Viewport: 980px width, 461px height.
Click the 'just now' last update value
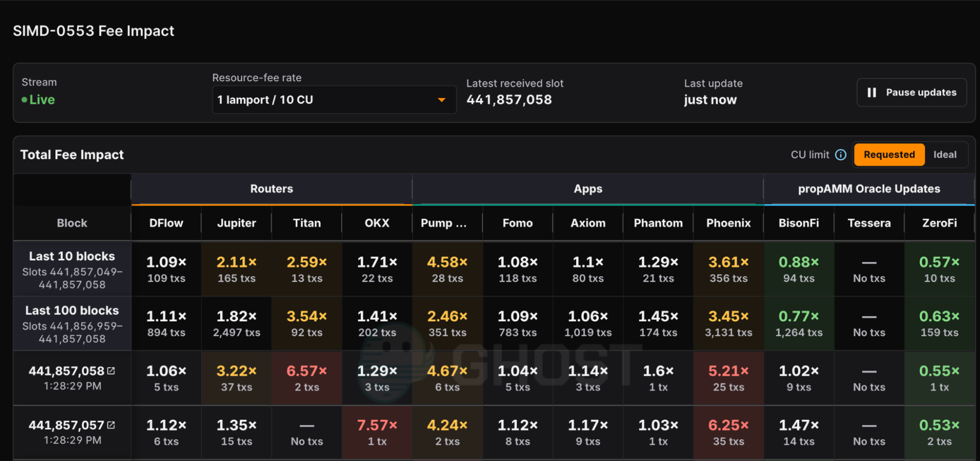(x=710, y=100)
